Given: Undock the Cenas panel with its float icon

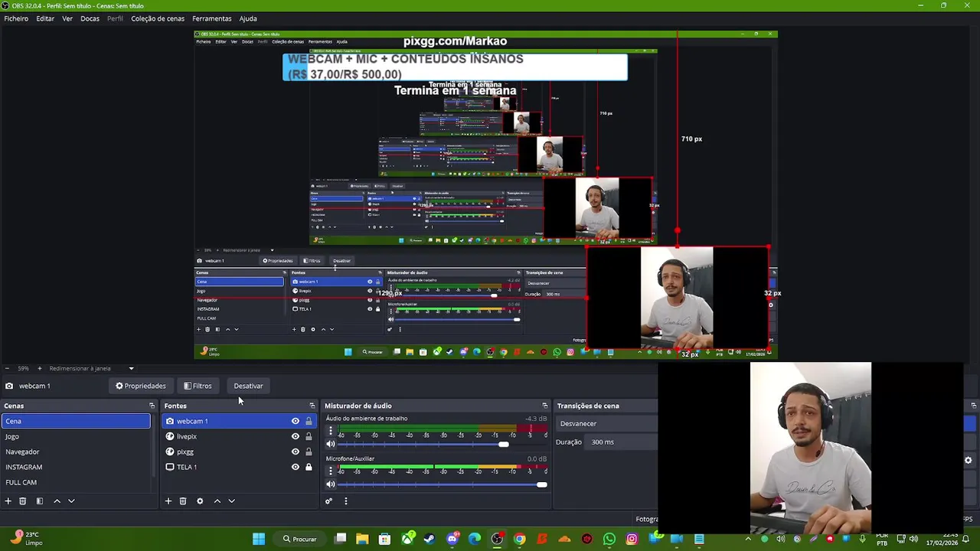Looking at the screenshot, I should pyautogui.click(x=152, y=406).
